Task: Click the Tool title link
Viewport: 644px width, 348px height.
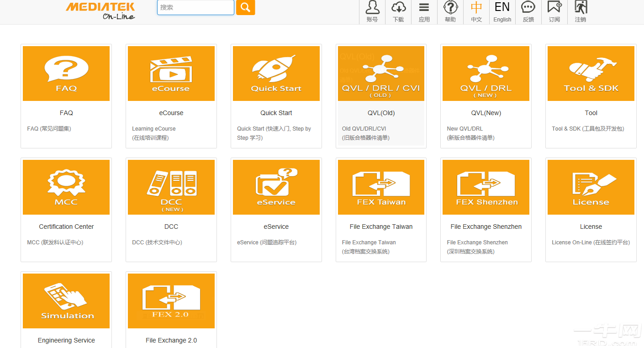Action: click(591, 113)
